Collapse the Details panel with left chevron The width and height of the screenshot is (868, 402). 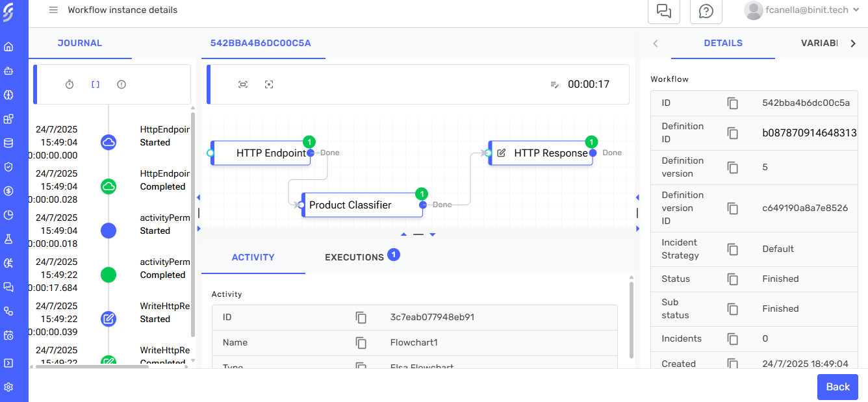click(656, 43)
